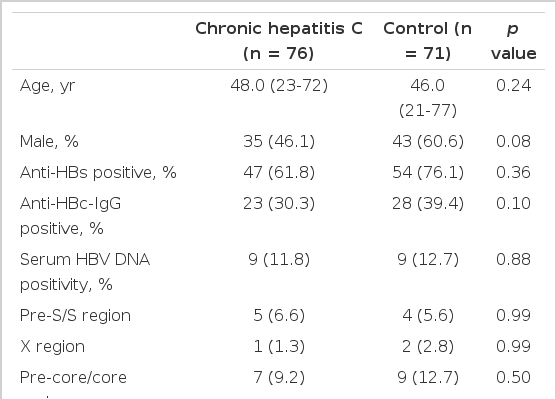556x399 pixels.
Task: Click the 2 (2.8) X region cell
Action: pos(428,347)
